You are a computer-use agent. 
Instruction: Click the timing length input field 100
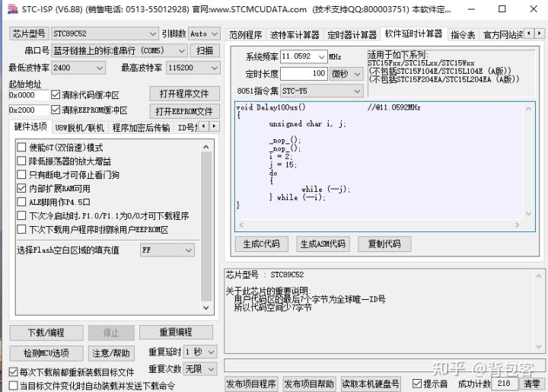click(x=304, y=74)
